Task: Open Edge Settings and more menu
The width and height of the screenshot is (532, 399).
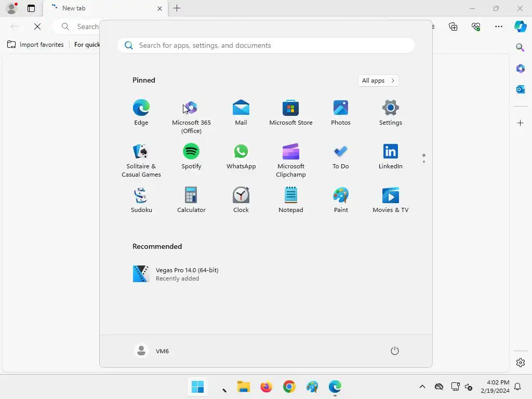Action: coord(498,26)
